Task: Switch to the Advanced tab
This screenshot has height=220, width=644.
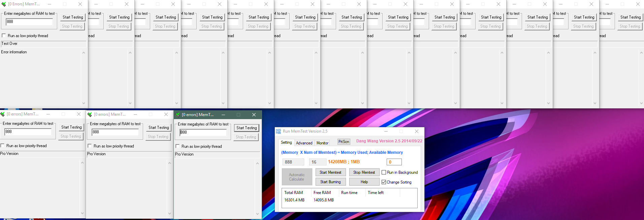Action: tap(304, 143)
